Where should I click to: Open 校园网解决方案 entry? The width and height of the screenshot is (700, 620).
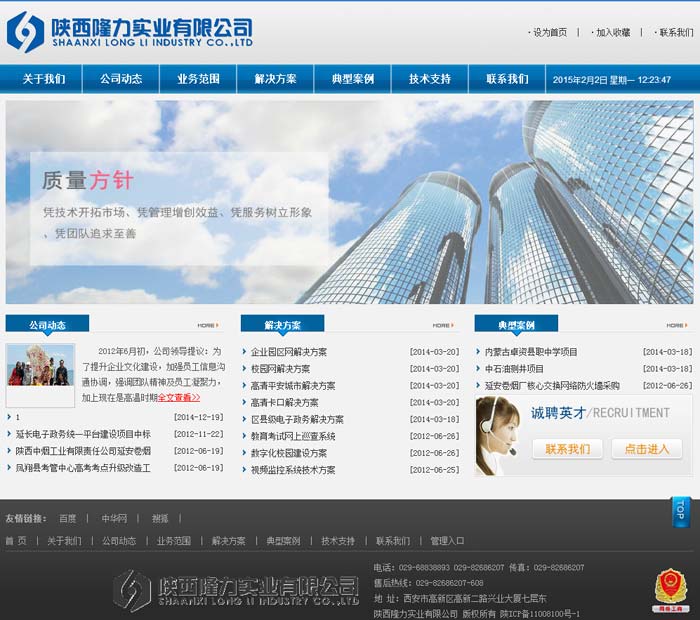280,369
